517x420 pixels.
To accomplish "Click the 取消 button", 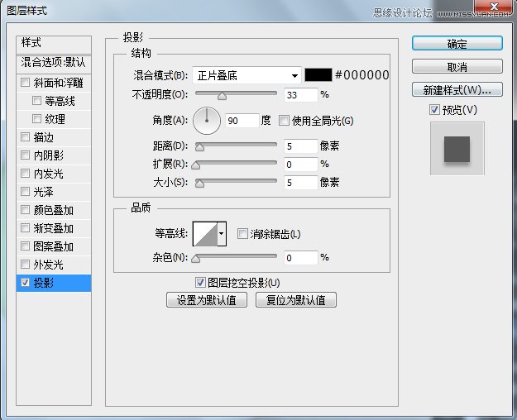I will [x=457, y=67].
